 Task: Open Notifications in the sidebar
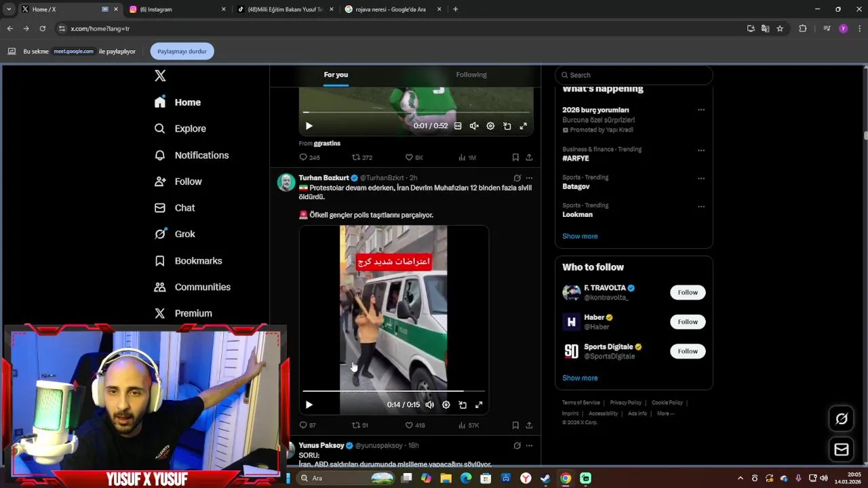tap(191, 155)
